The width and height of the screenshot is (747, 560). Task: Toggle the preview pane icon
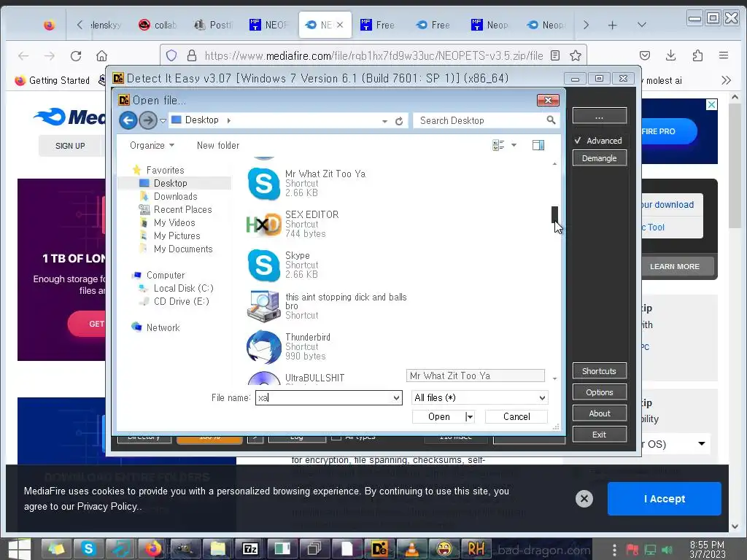click(x=538, y=145)
